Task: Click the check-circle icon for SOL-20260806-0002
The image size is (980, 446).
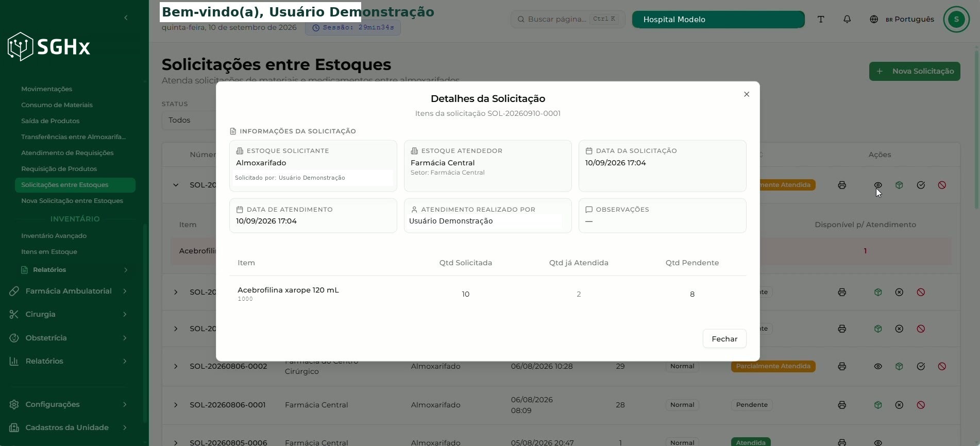Action: (921, 366)
